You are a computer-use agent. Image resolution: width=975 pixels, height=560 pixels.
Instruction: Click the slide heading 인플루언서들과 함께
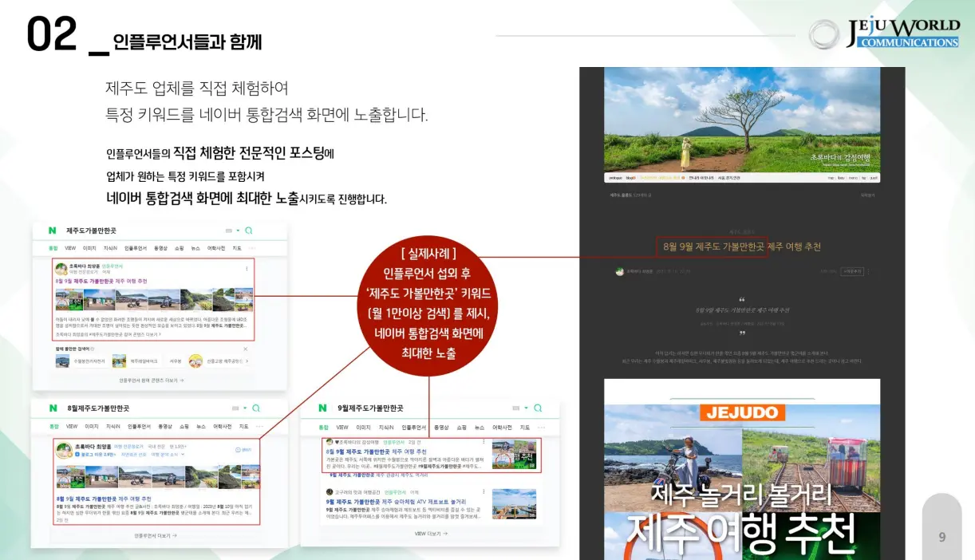click(187, 41)
